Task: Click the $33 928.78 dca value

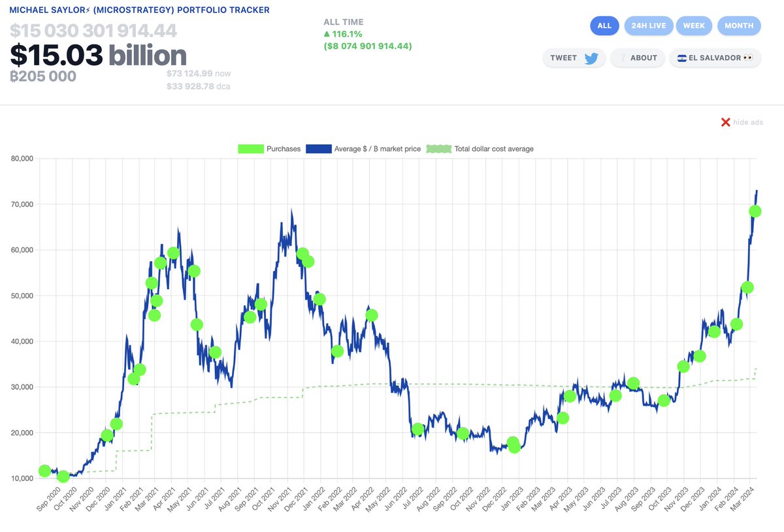Action: tap(199, 86)
